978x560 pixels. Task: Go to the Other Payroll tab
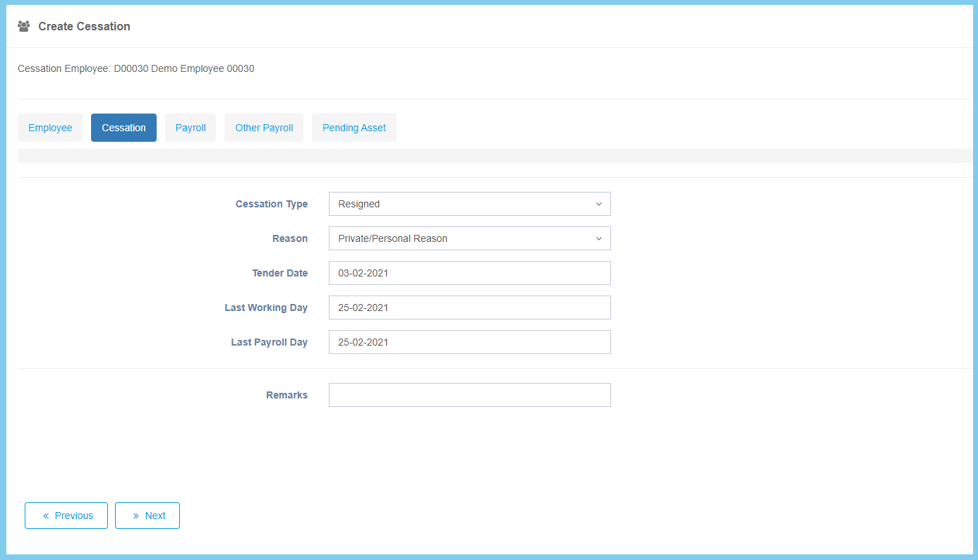(x=264, y=128)
